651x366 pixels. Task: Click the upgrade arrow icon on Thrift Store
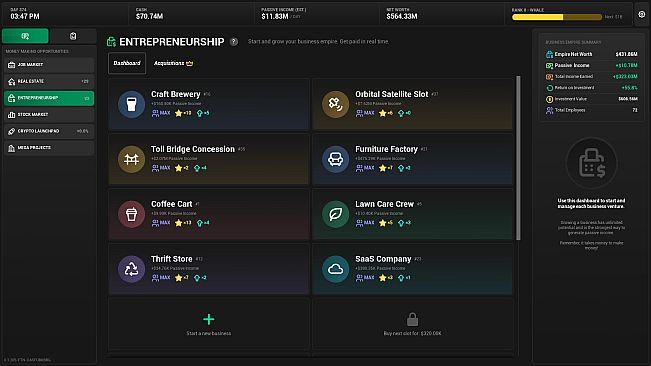click(x=197, y=278)
